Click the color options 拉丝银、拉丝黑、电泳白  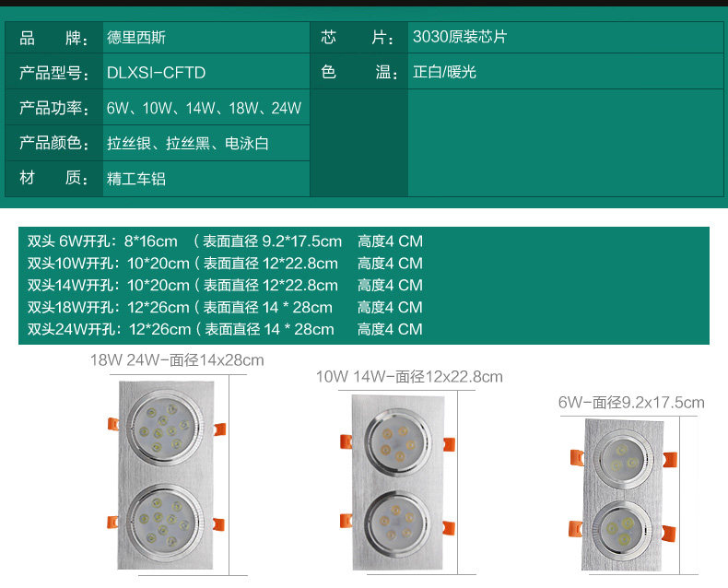(x=188, y=144)
